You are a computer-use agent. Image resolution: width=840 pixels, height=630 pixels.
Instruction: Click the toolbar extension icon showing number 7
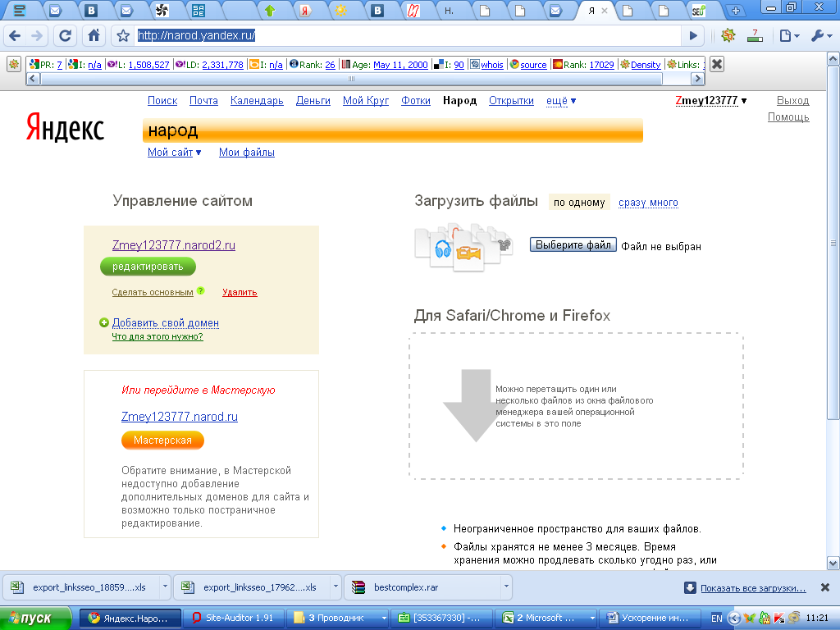pyautogui.click(x=755, y=36)
